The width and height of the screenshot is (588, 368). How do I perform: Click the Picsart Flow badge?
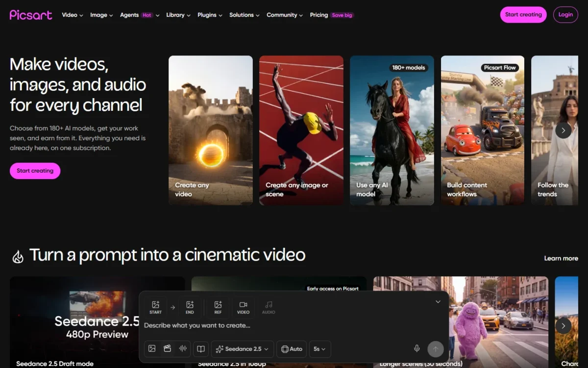500,68
